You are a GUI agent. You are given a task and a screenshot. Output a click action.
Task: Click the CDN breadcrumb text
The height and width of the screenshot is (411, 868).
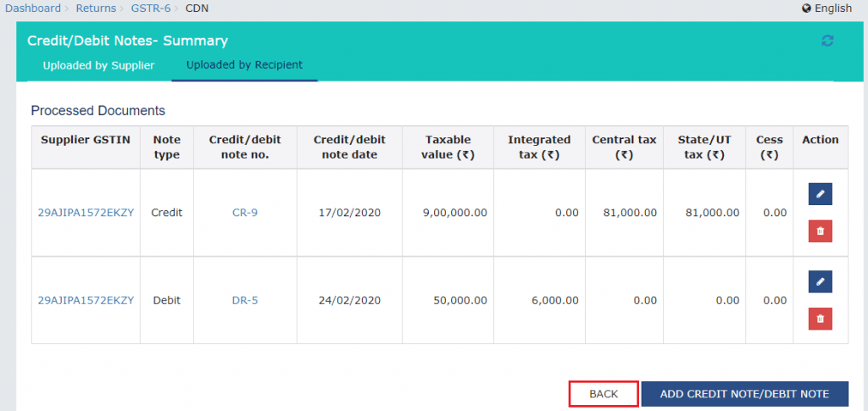(x=197, y=8)
